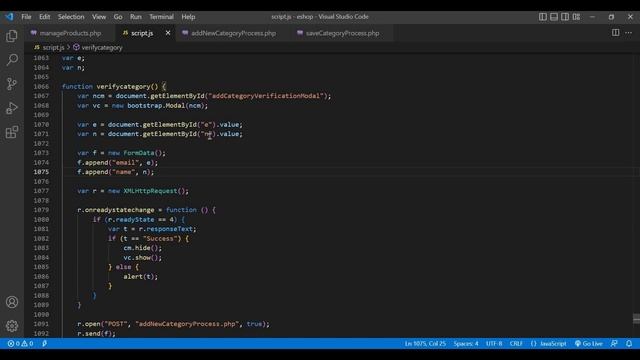Click script.js in the breadcrumb
Screen dimensions: 640x360
click(53, 47)
